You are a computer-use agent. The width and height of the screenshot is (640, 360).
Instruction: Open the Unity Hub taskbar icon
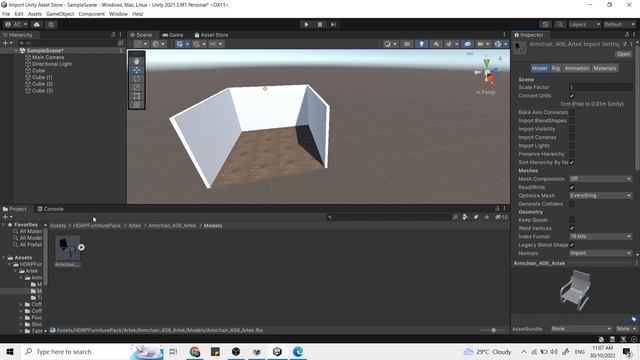tap(277, 351)
